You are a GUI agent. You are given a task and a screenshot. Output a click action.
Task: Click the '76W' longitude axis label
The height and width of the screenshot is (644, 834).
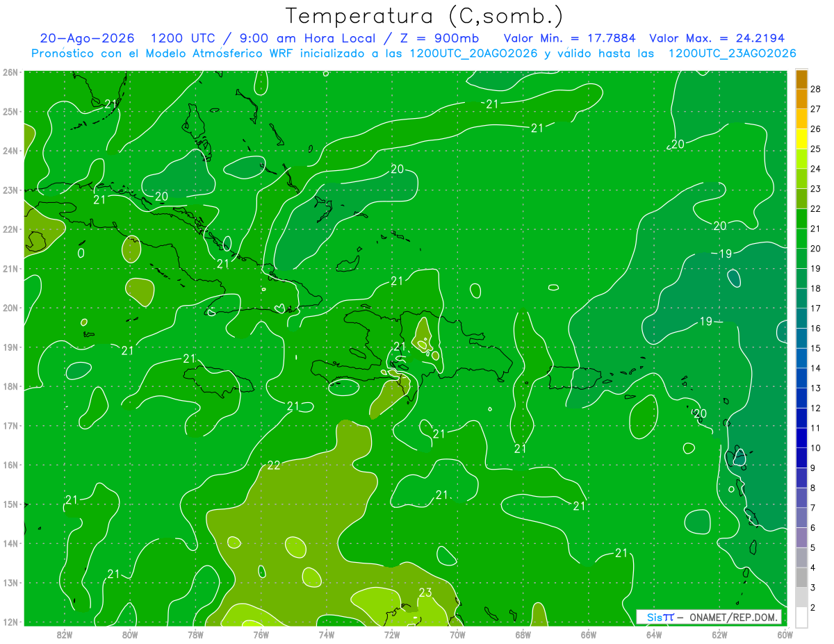pos(261,634)
